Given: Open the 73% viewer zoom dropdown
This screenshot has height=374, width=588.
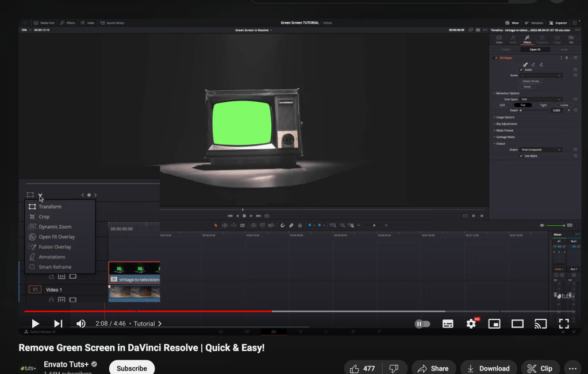Looking at the screenshot, I should 26,30.
